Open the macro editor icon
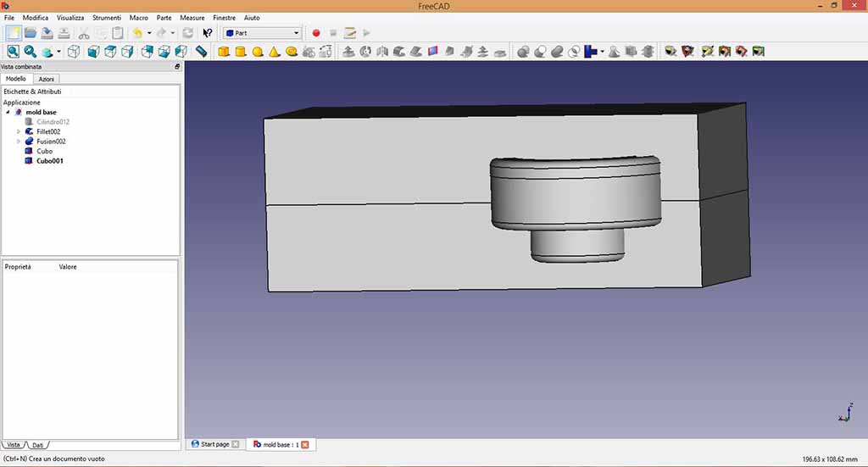Image resolution: width=868 pixels, height=467 pixels. coord(350,33)
